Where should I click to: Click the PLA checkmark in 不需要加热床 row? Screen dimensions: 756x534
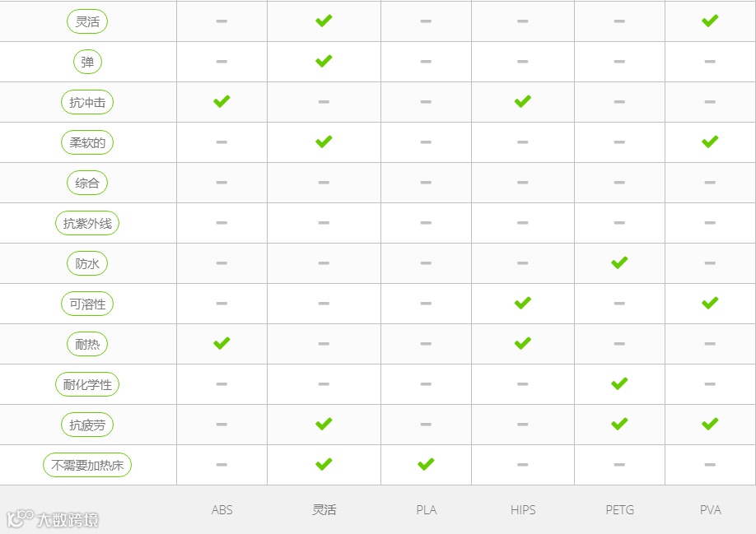(x=427, y=465)
